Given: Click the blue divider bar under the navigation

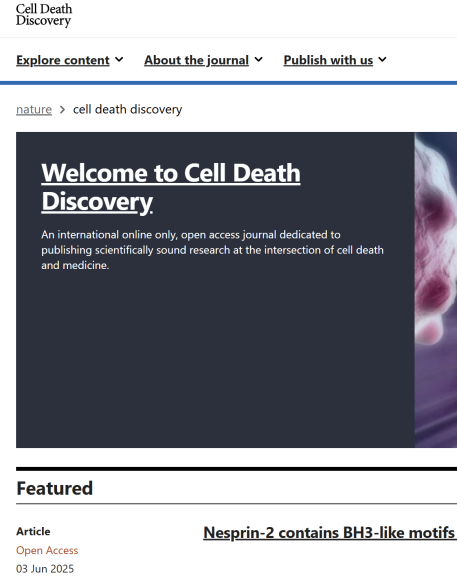Looking at the screenshot, I should click(x=228, y=83).
